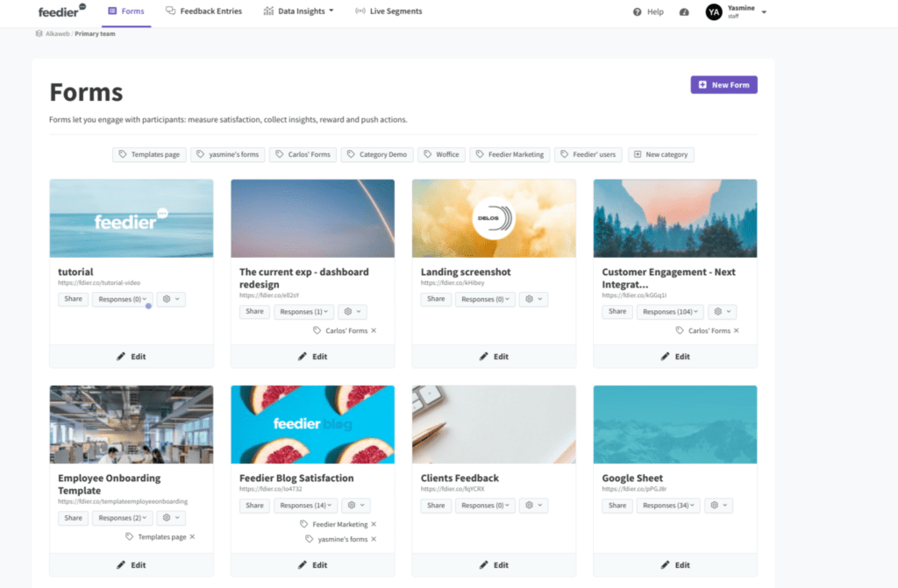The width and height of the screenshot is (898, 588).
Task: Open settings gear for Landing screenshot
Action: tap(534, 299)
